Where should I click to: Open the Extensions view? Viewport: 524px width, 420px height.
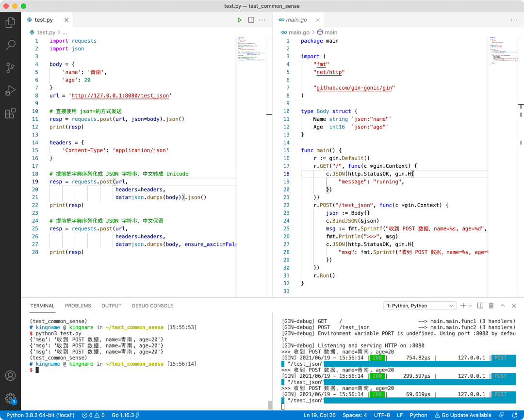tap(10, 113)
